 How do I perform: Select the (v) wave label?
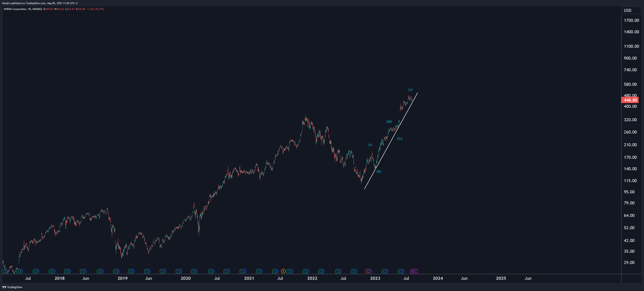click(x=410, y=90)
